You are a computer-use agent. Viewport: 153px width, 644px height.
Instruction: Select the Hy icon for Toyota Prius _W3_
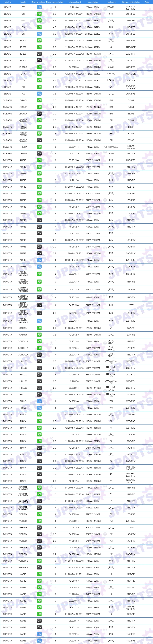click(39, 401)
